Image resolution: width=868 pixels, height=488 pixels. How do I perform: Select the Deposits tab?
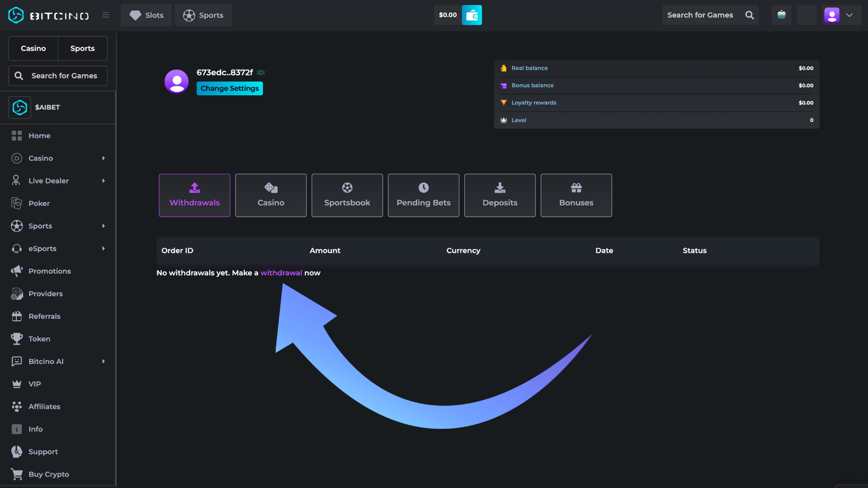[500, 195]
